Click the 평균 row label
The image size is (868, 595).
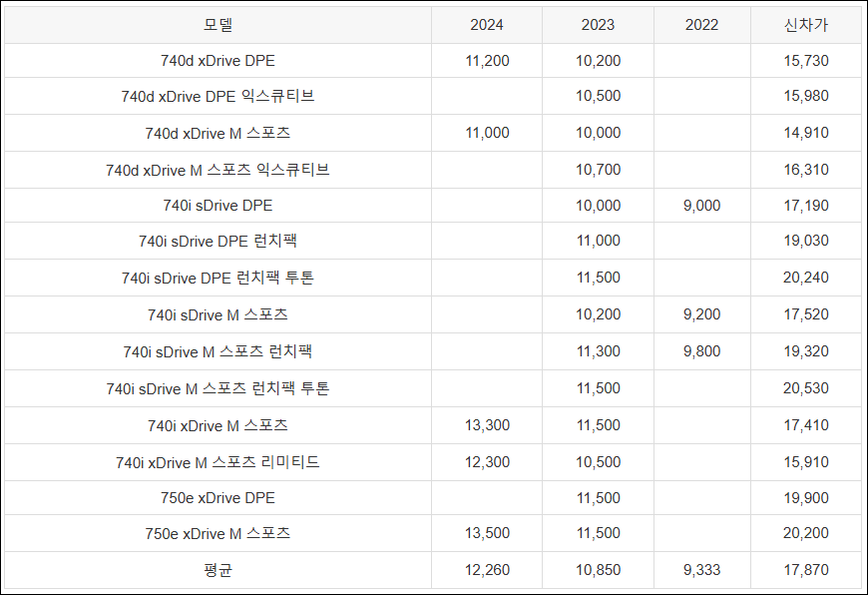pos(217,569)
